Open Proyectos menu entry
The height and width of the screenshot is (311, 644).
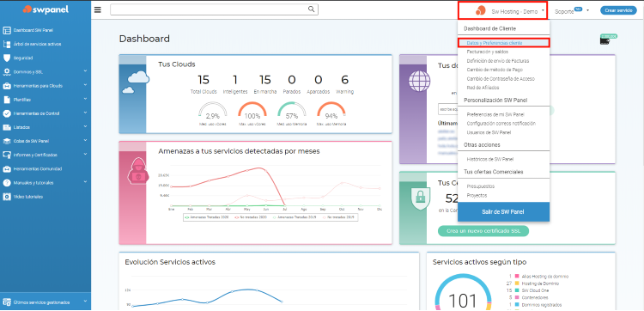point(477,195)
